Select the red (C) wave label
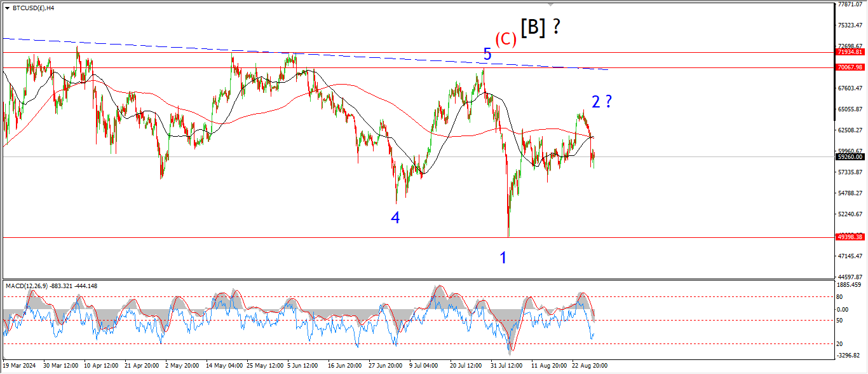The height and width of the screenshot is (374, 868). tap(506, 39)
